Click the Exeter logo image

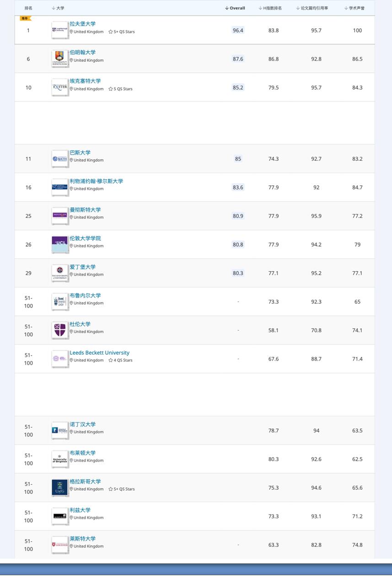(x=60, y=87)
